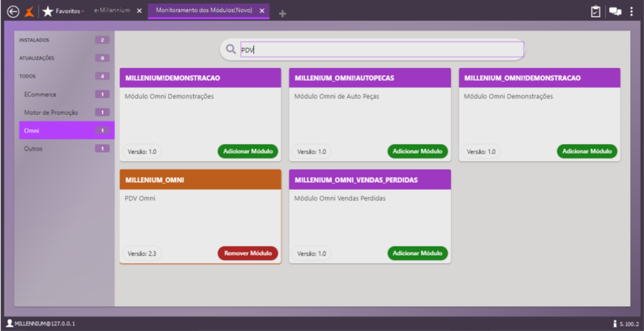Click Módulo Omni Vendas Perdidas text
The image size is (644, 331).
(x=340, y=198)
